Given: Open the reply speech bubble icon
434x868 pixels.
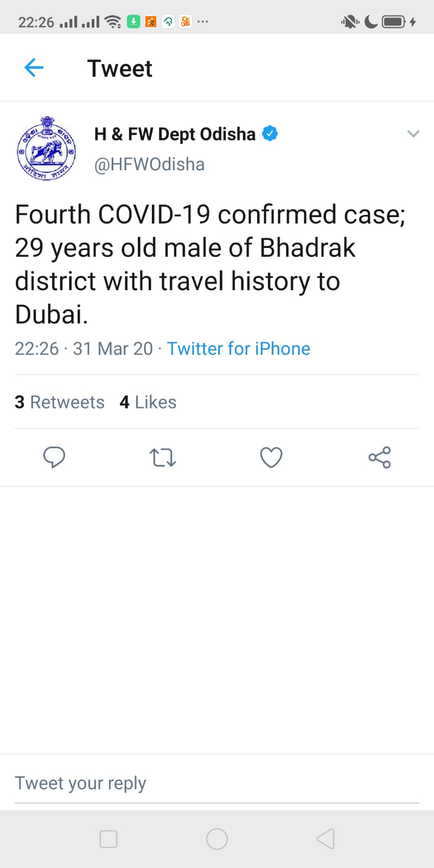Looking at the screenshot, I should 54,457.
